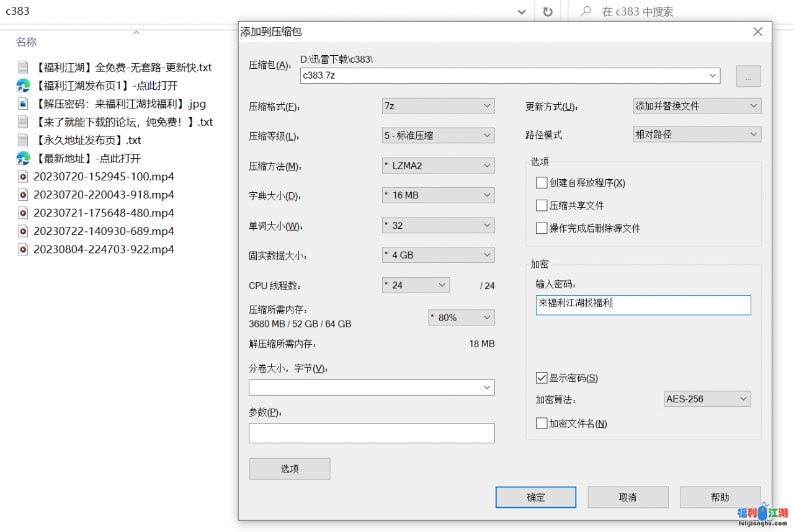Viewport: 794px width, 532px height.
Task: Click the 确定 button
Action: 535,497
